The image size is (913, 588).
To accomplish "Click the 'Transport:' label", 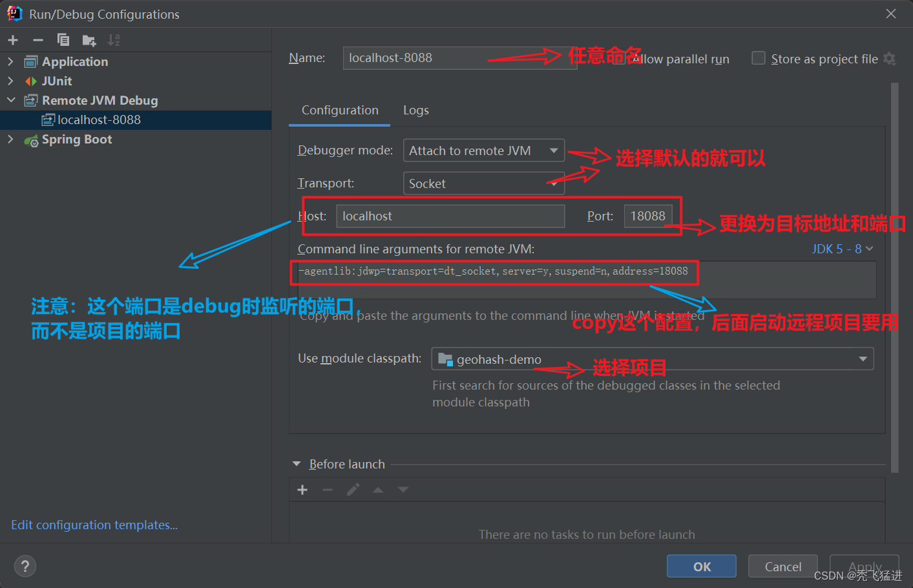I will pos(326,184).
